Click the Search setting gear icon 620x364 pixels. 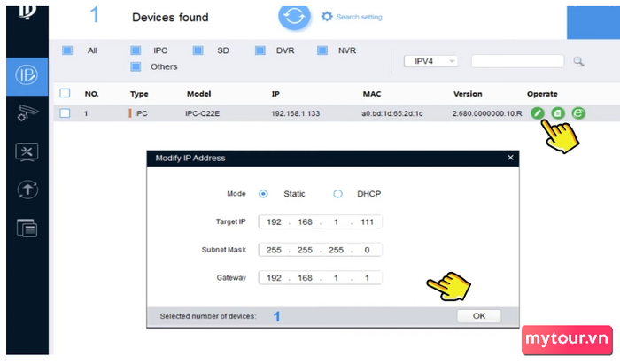pyautogui.click(x=327, y=17)
